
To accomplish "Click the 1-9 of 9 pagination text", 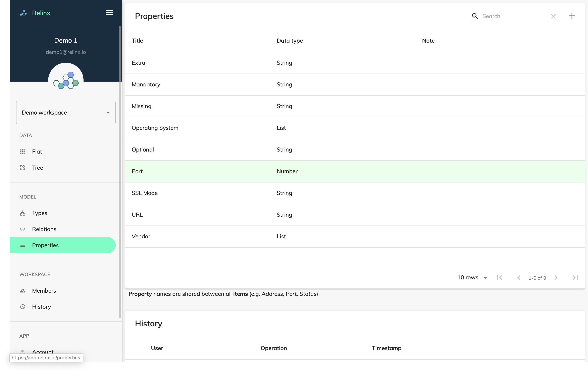I will point(537,278).
